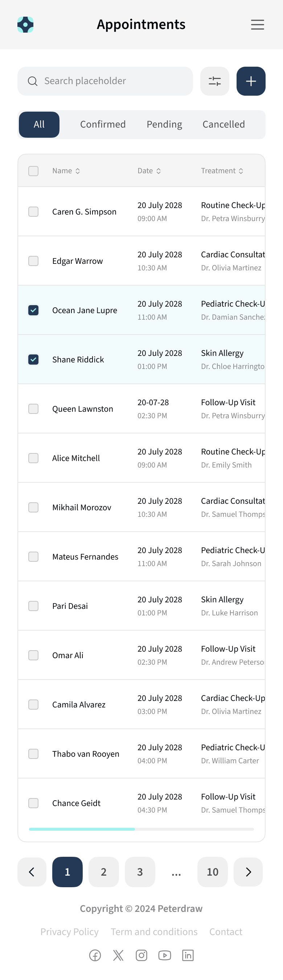
Task: Open the LinkedIn social link
Action: pyautogui.click(x=188, y=955)
